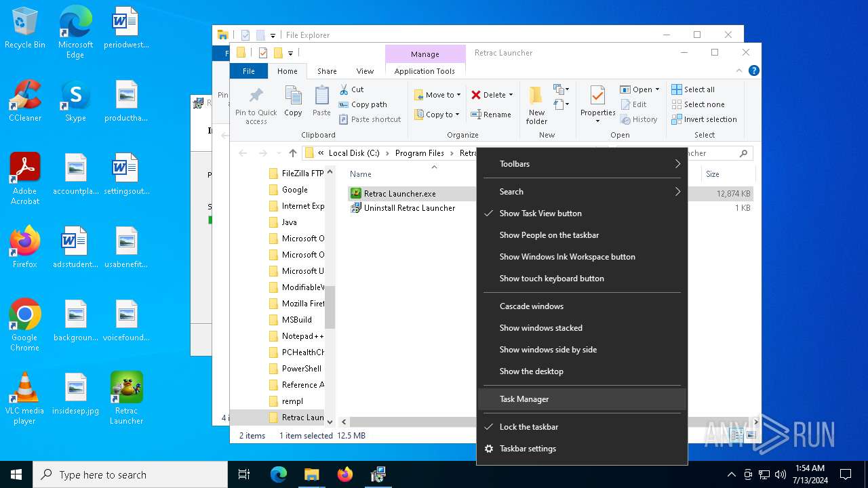
Task: Open the volume tray icon
Action: [781, 474]
